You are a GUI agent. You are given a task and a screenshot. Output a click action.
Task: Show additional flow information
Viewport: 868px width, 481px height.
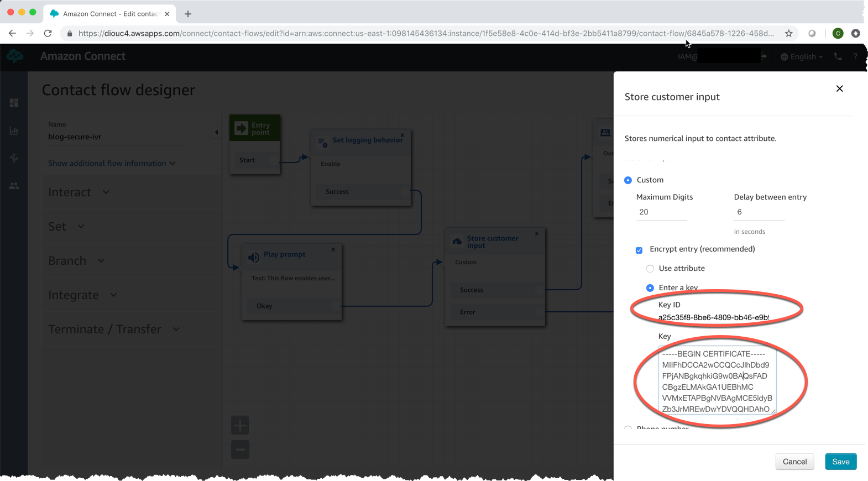(112, 163)
